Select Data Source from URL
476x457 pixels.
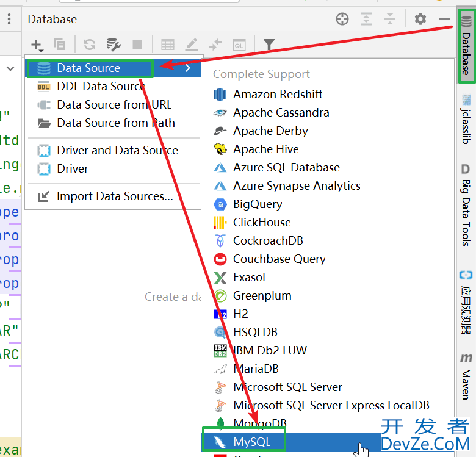(x=113, y=105)
